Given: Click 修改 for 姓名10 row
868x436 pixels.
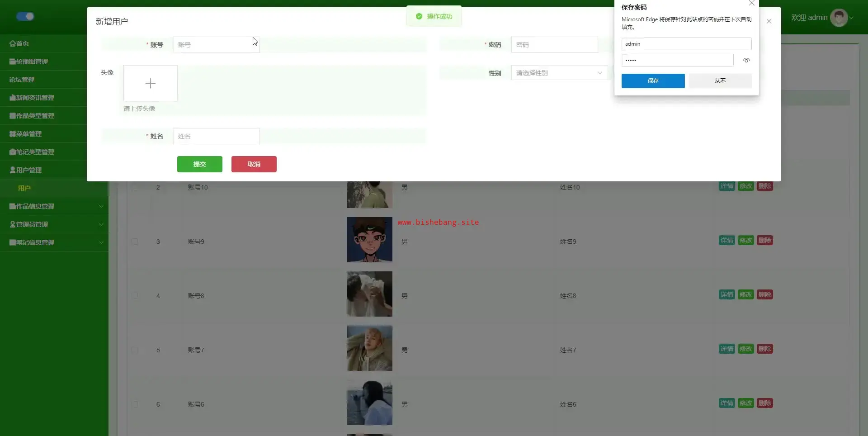Looking at the screenshot, I should pos(746,186).
